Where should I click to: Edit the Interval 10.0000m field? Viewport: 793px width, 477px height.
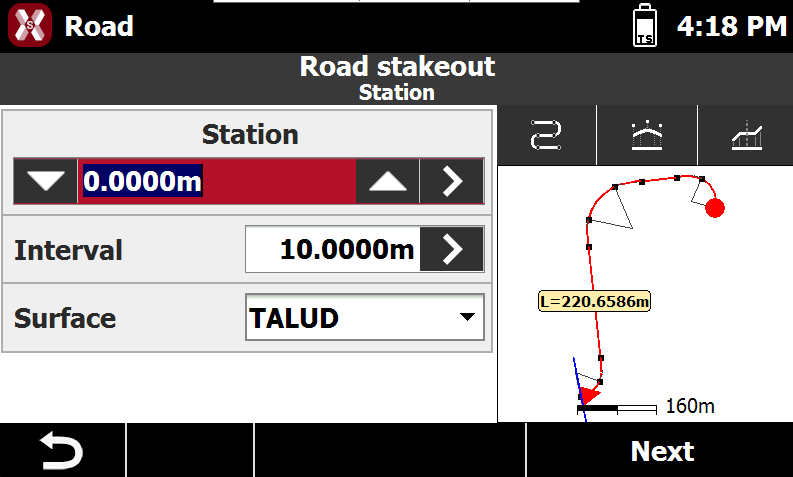coord(333,249)
